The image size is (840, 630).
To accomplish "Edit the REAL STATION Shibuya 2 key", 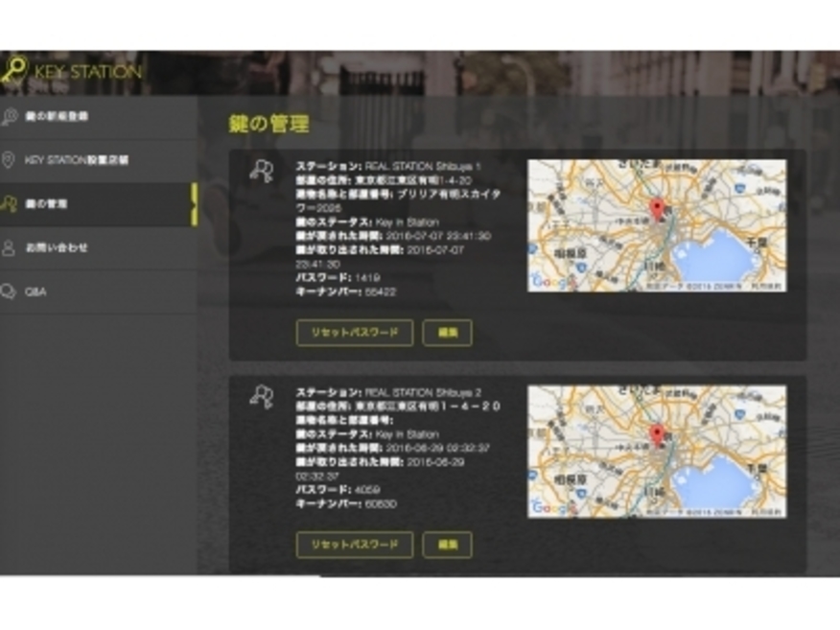I will coord(447,545).
